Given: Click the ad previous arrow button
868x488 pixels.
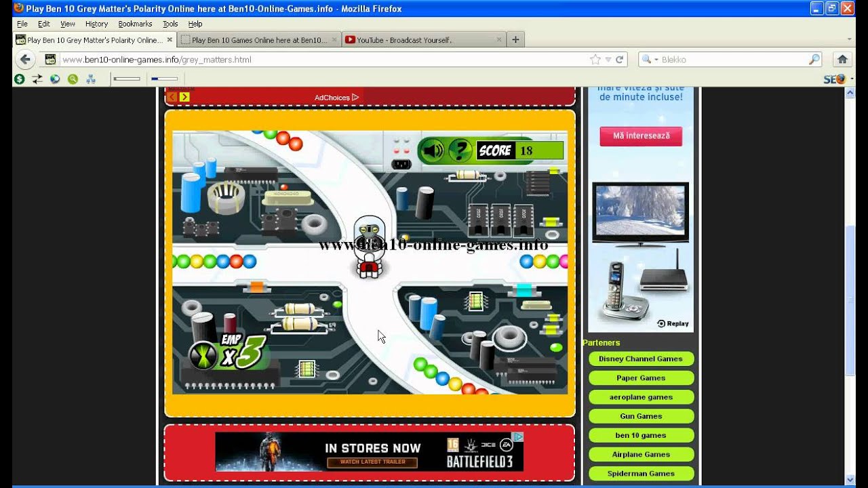Looking at the screenshot, I should click(x=172, y=97).
